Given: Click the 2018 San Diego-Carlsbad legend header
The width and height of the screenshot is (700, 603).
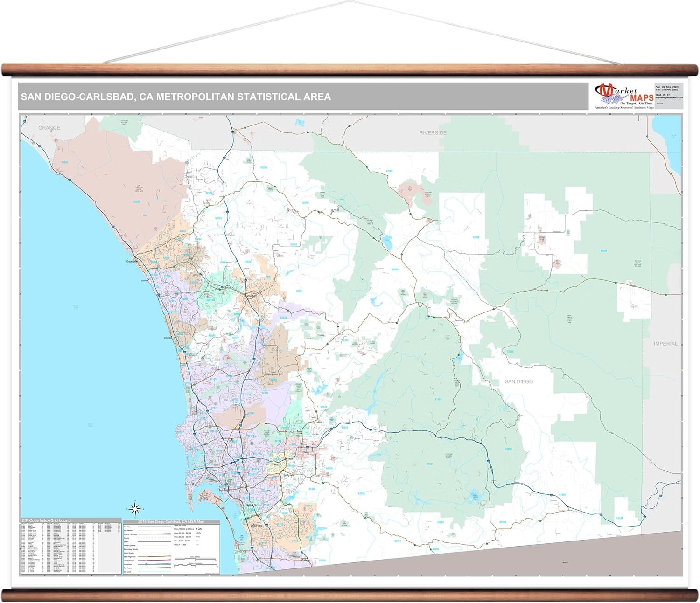Looking at the screenshot, I should point(171,522).
